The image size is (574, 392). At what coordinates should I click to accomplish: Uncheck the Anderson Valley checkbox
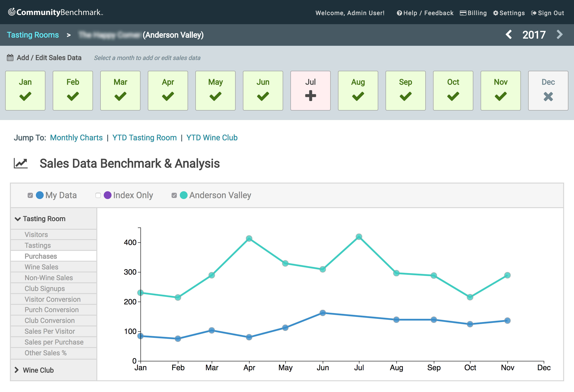[x=174, y=195]
